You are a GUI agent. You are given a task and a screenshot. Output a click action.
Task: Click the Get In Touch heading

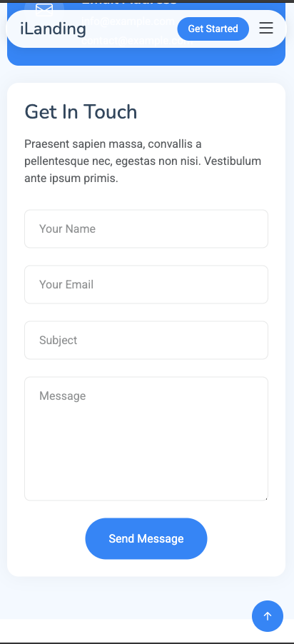coord(81,111)
